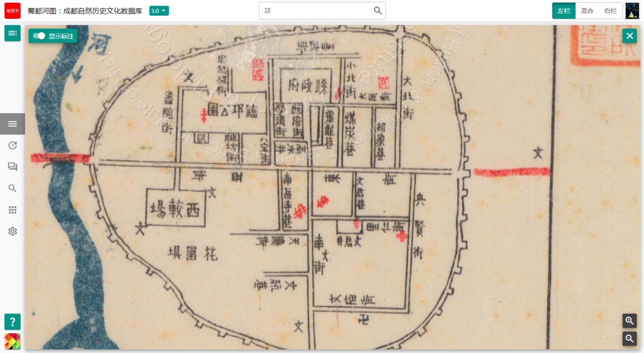Click the sidebar magnifier search icon
This screenshot has width=644, height=353.
(12, 188)
